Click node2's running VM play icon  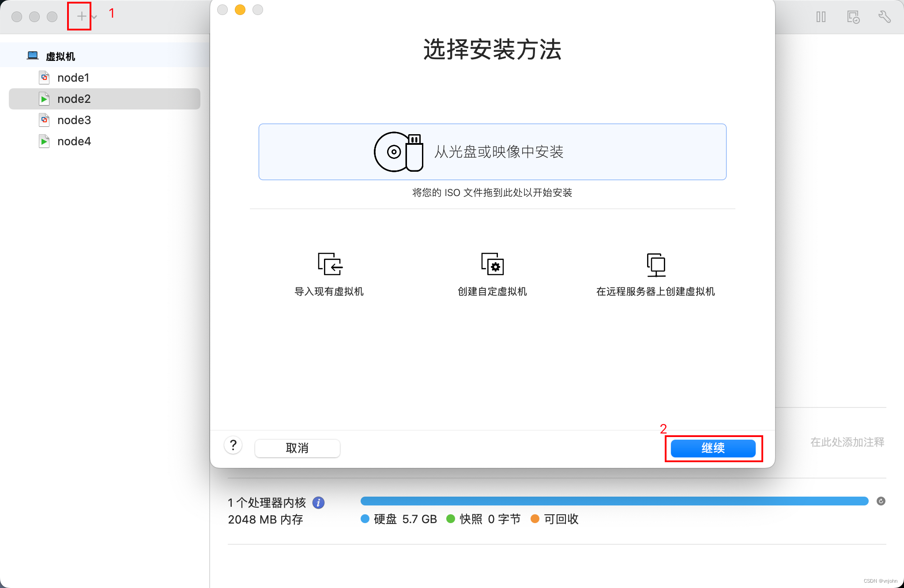pos(44,99)
